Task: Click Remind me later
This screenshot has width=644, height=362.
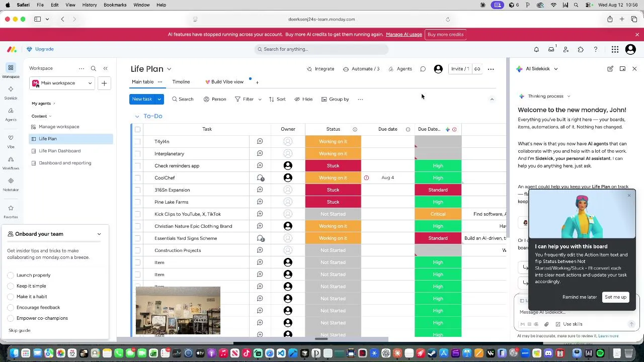Action: [x=580, y=297]
